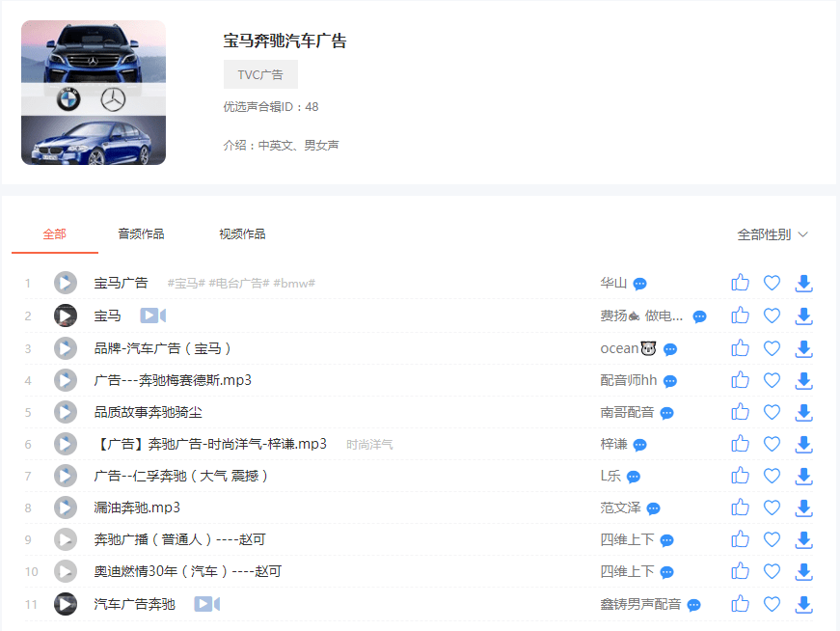Heart 广告---奔驰梅赛德斯.mp3 track
Screen dimensions: 840x631
click(772, 381)
